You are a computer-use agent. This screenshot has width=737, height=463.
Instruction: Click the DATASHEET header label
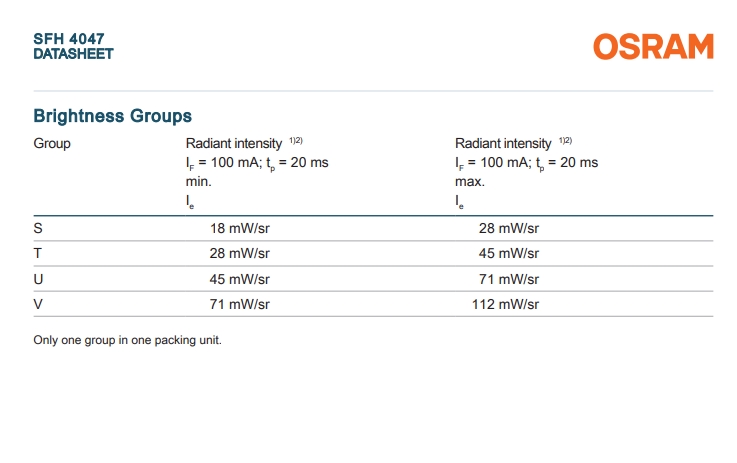[73, 54]
